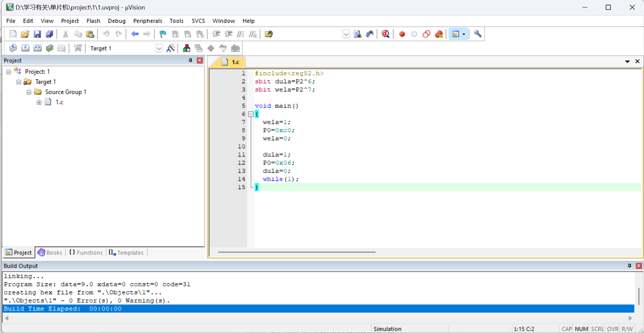644x333 pixels.
Task: Open editor tab list dropdown arrow
Action: tap(627, 61)
